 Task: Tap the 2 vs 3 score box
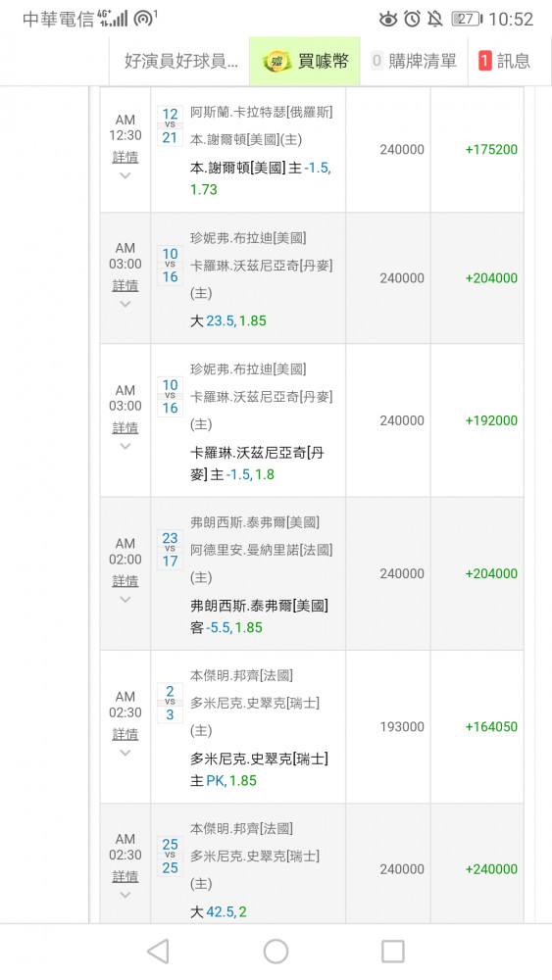click(x=170, y=703)
